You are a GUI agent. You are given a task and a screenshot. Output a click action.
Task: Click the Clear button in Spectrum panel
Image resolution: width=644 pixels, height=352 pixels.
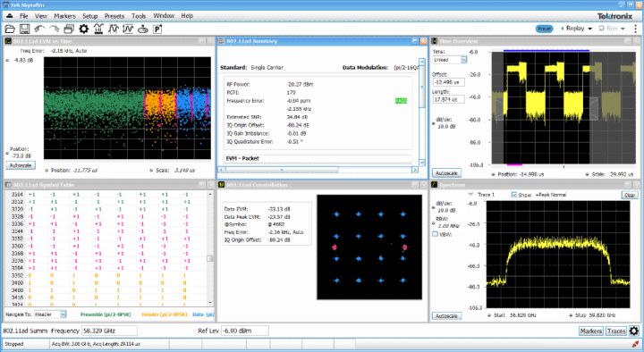click(630, 196)
